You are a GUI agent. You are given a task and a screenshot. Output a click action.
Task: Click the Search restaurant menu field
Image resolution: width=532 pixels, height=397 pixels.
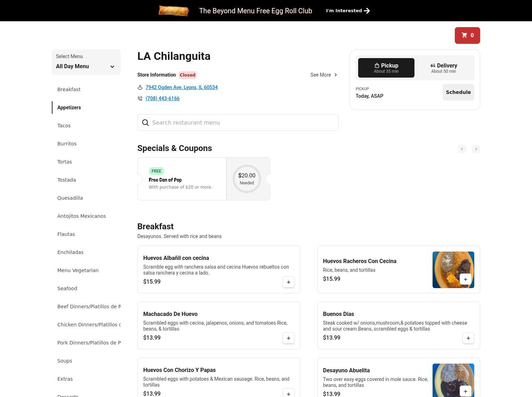[243, 123]
